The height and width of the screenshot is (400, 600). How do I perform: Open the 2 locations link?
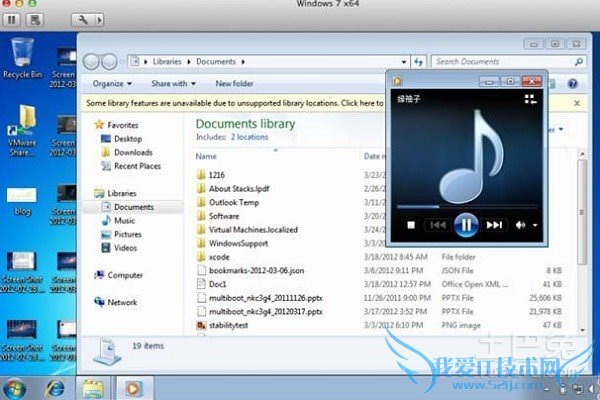[249, 137]
